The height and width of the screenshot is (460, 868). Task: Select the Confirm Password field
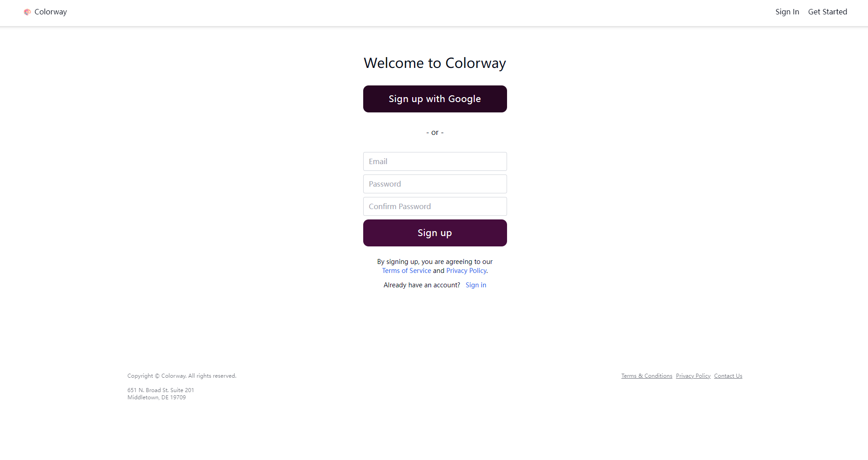click(435, 206)
